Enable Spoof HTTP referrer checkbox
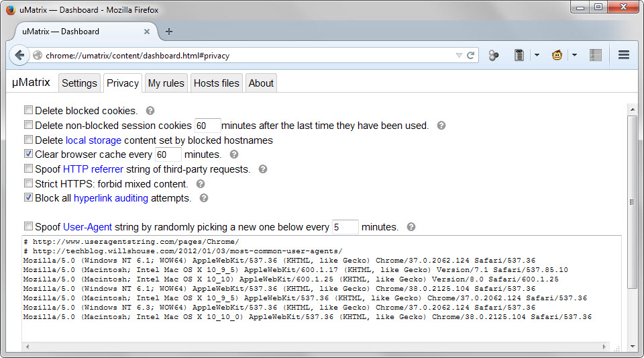This screenshot has height=358, width=644. tap(28, 168)
